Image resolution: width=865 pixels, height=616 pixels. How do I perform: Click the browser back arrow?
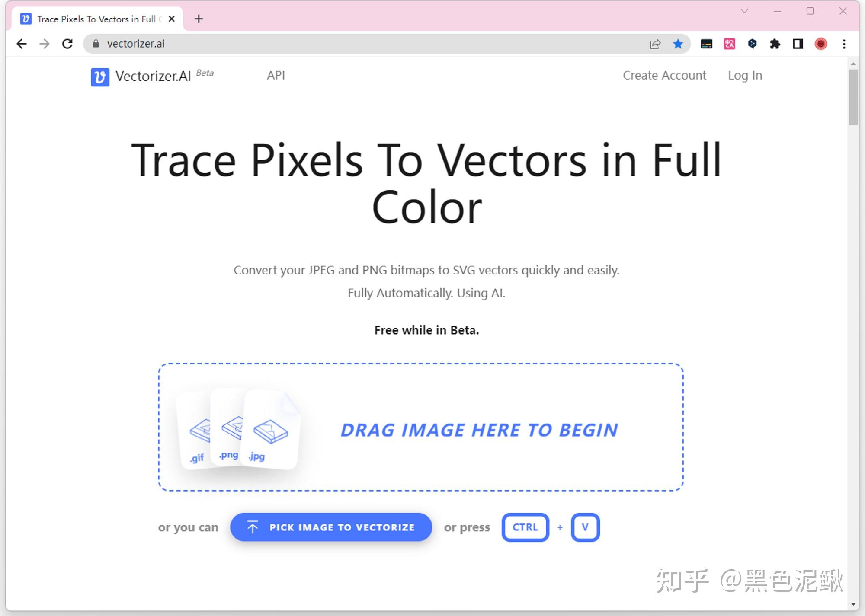[x=21, y=44]
